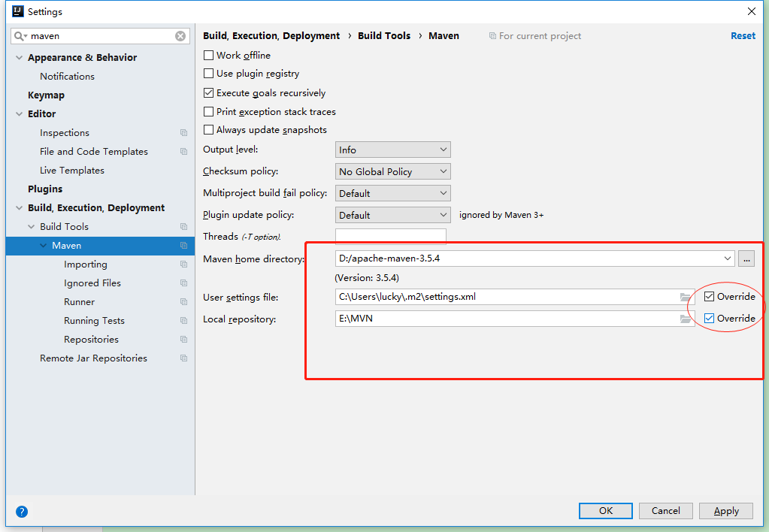Close the Settings dialog
Image resolution: width=769 pixels, height=532 pixels.
(x=752, y=11)
